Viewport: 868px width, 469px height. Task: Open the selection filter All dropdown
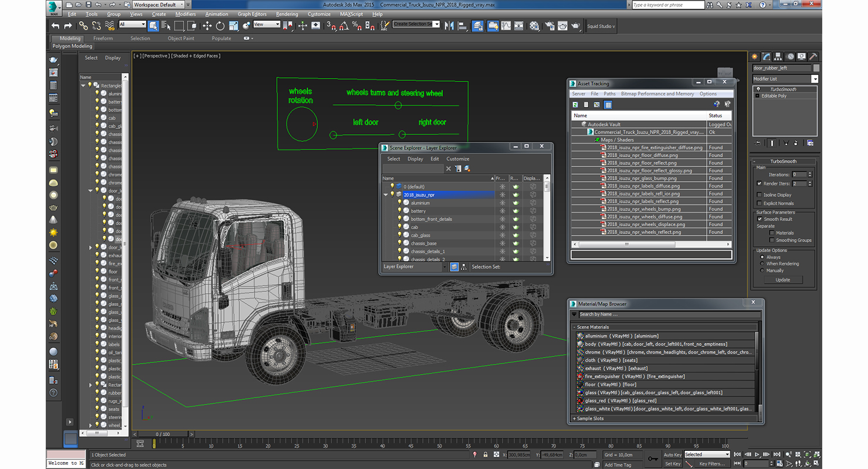pyautogui.click(x=133, y=24)
